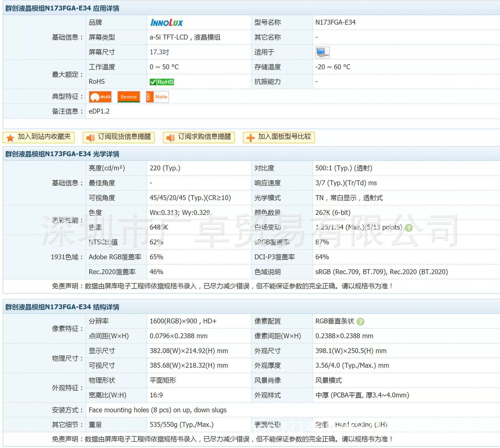Add to panel model comparison (加入面板型号比较)

(x=279, y=137)
